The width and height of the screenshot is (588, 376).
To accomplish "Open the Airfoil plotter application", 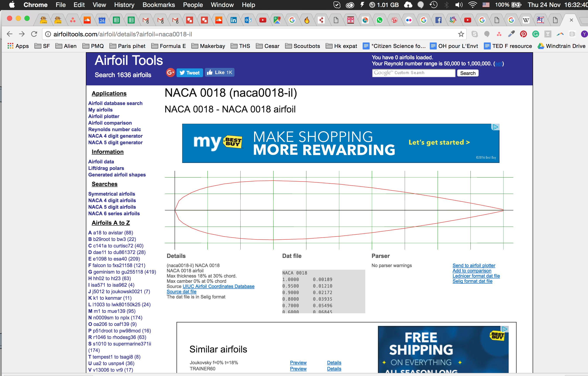I will click(x=104, y=116).
